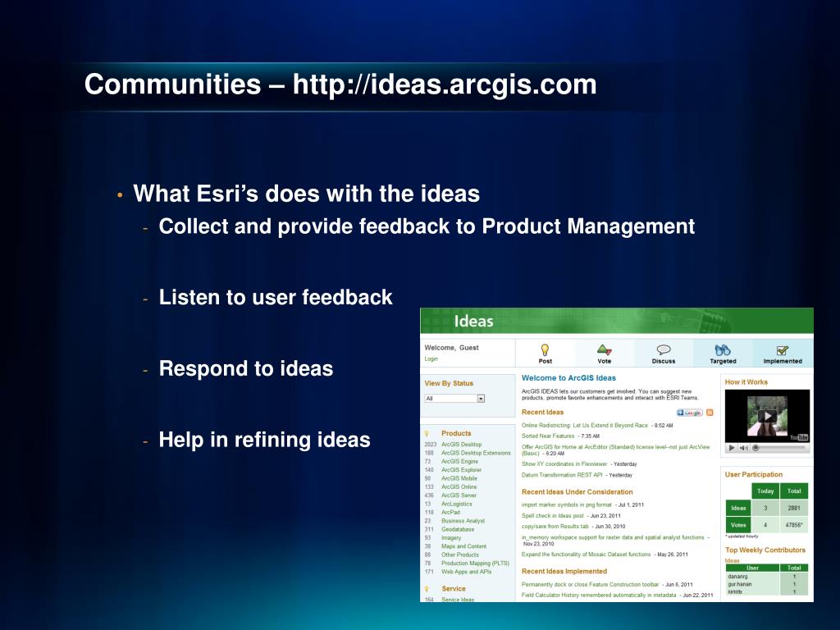Open 'copy/save from Results tab' idea
840x630 pixels.
pos(555,526)
